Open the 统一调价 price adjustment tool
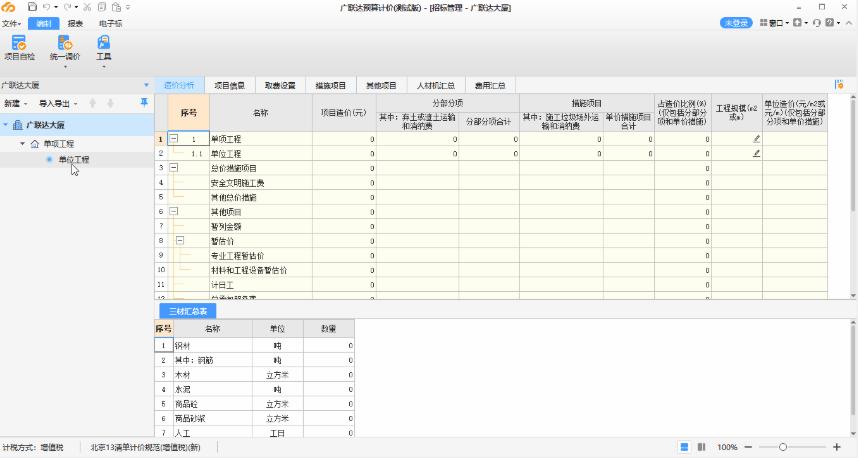 tap(65, 44)
